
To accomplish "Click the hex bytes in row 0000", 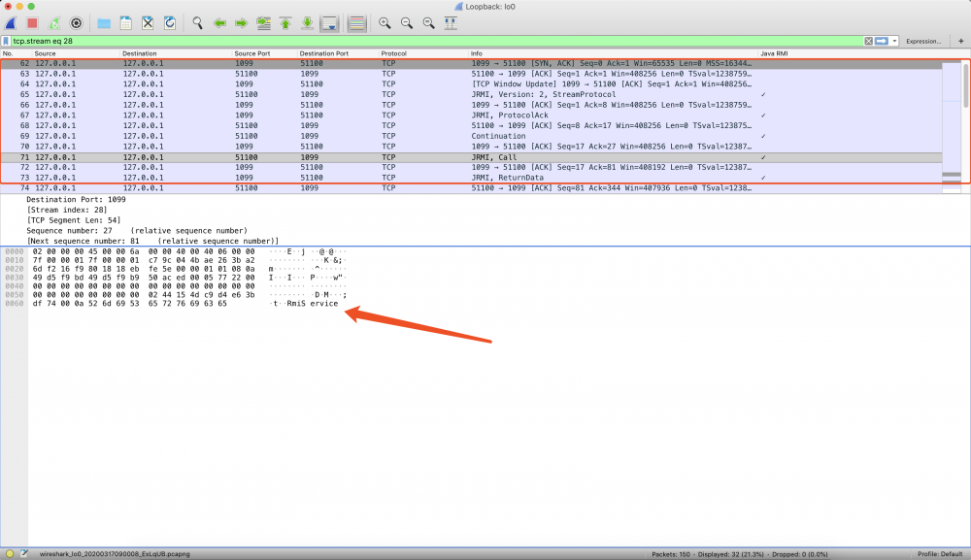I will point(144,251).
